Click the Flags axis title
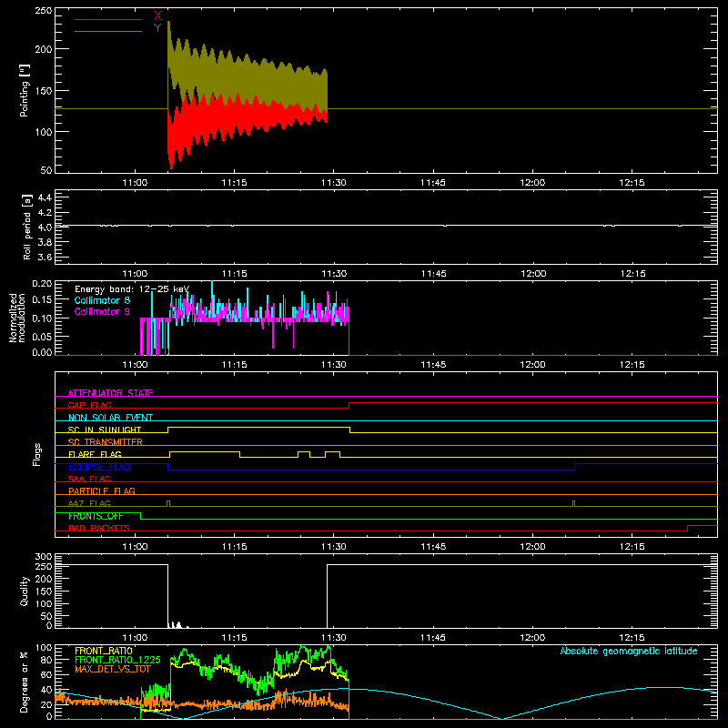Image resolution: width=728 pixels, height=728 pixels. 37,454
